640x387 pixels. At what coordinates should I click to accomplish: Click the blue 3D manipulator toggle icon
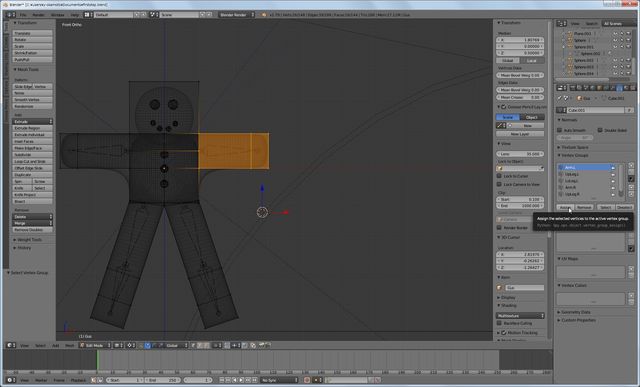point(148,345)
